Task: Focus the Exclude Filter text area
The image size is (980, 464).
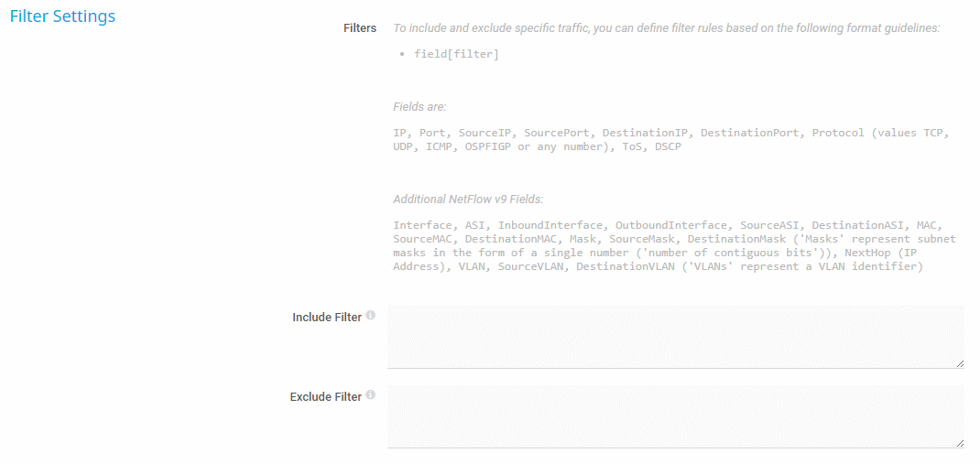Action: [675, 416]
